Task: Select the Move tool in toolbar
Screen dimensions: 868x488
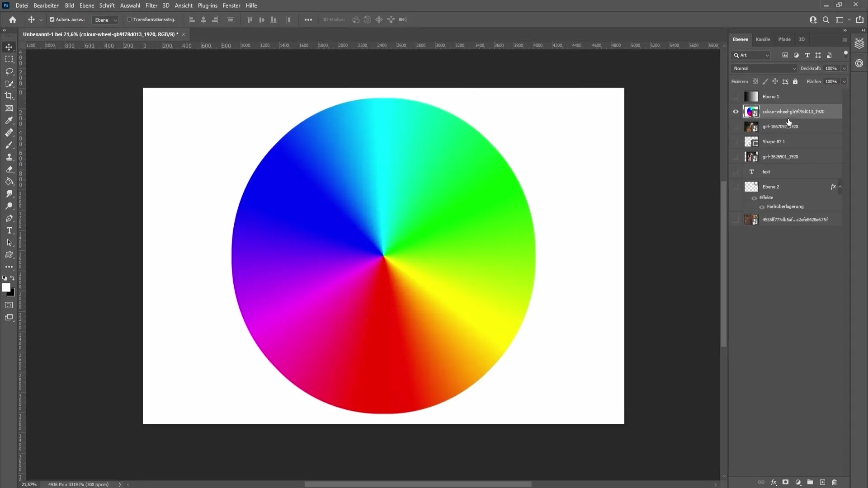Action: coord(9,47)
